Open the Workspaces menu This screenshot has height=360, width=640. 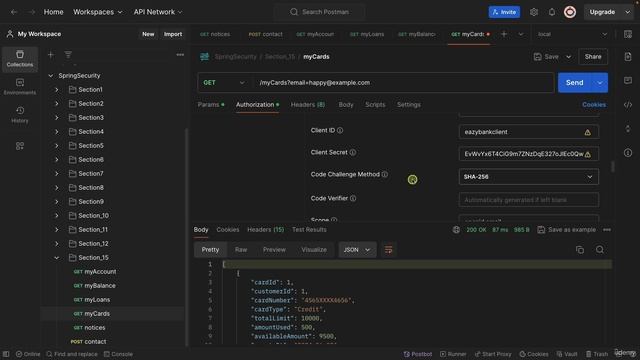click(98, 12)
